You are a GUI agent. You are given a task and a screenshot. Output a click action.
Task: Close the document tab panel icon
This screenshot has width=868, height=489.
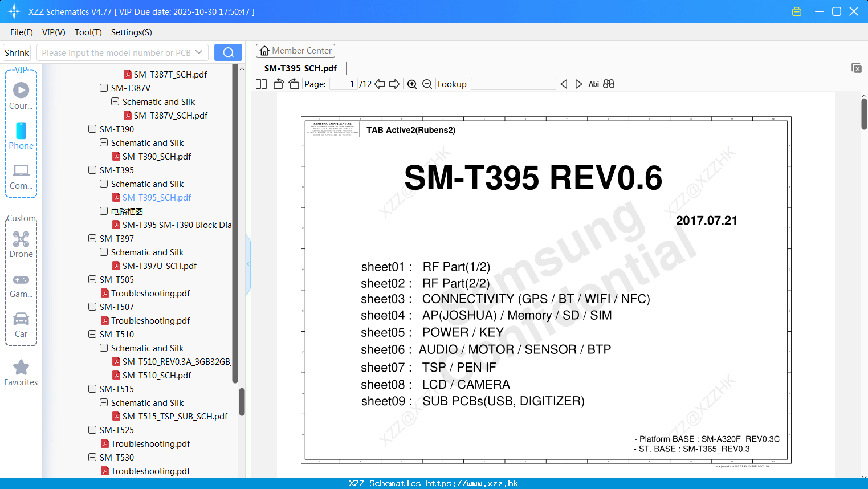click(x=857, y=68)
